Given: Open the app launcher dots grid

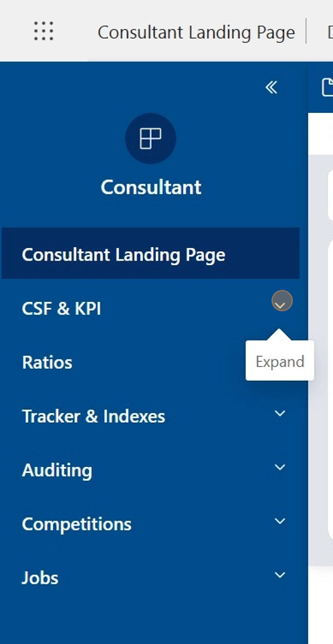Looking at the screenshot, I should coord(43,31).
